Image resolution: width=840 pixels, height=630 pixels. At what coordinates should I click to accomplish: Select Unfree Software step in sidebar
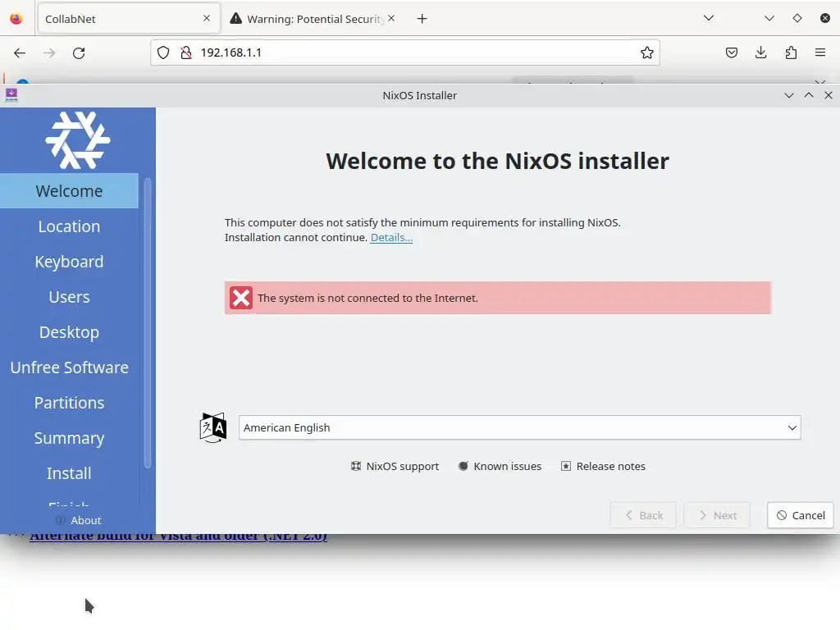[x=69, y=367]
